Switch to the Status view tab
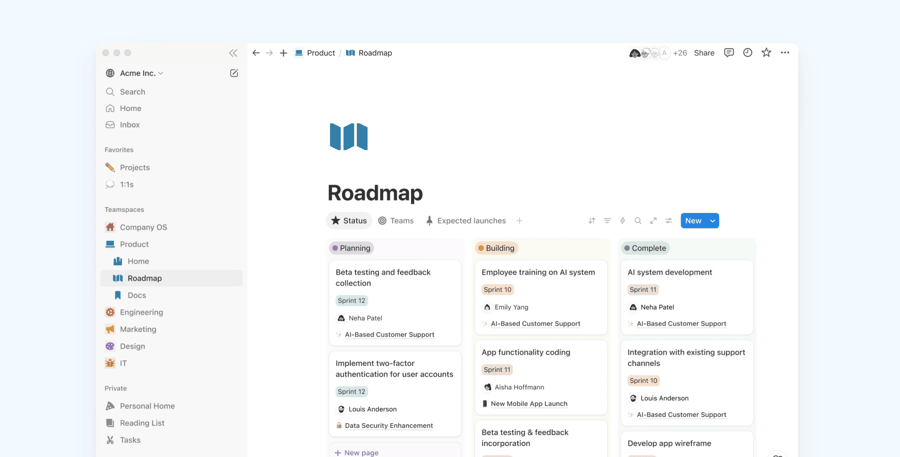The width and height of the screenshot is (900, 457). 349,220
